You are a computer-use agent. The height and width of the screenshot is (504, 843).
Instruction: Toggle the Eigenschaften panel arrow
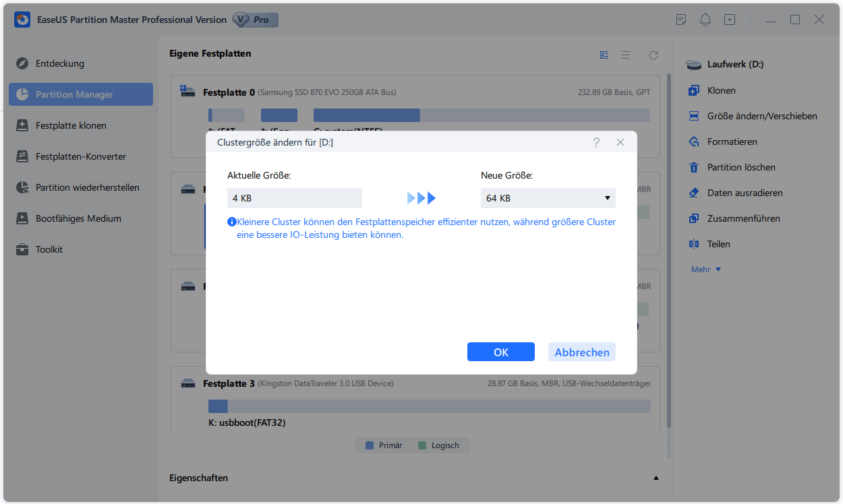click(x=656, y=478)
